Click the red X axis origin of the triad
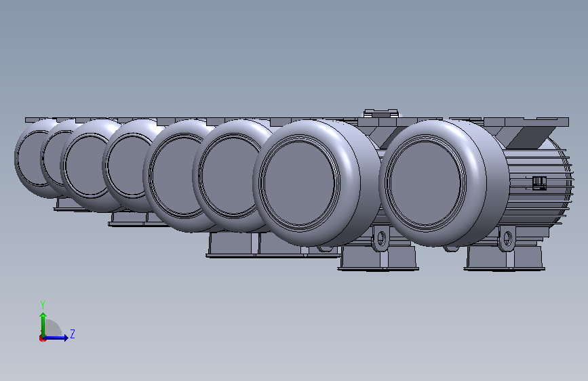The image size is (588, 381). (x=42, y=338)
